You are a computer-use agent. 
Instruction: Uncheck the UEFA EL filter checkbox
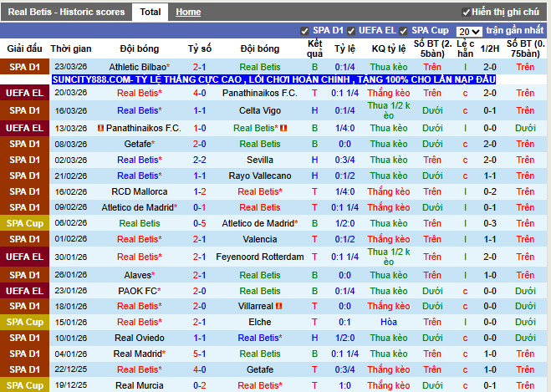tap(350, 31)
